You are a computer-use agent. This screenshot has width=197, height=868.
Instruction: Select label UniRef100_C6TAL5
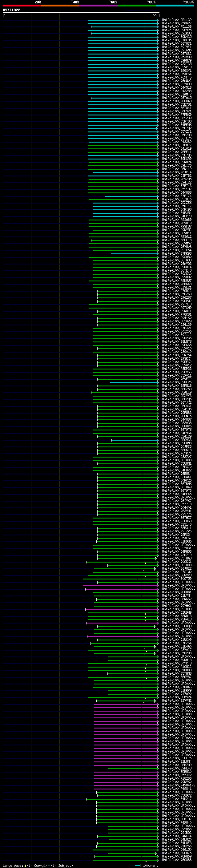(177, 98)
